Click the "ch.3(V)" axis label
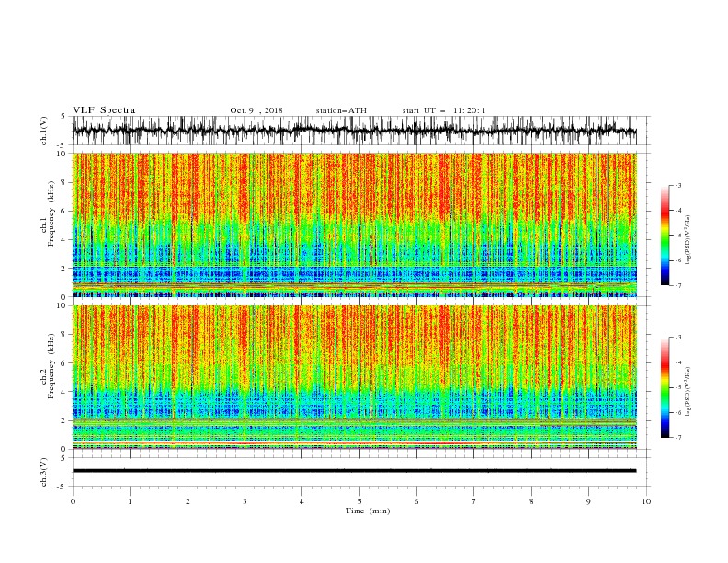 44,472
